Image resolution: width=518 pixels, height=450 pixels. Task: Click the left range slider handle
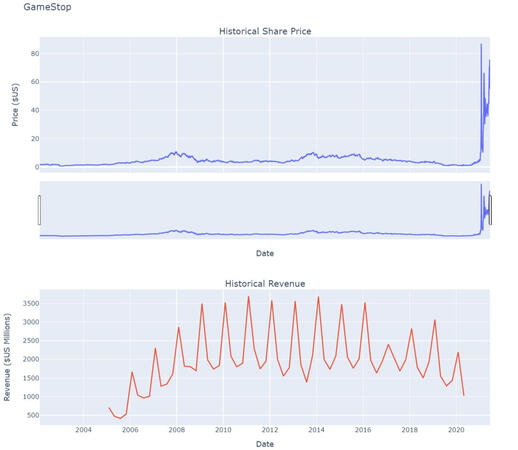[x=39, y=210]
